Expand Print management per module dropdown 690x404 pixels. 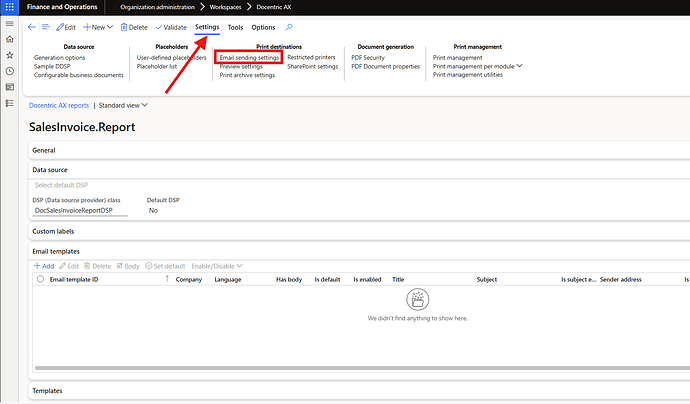coord(477,66)
